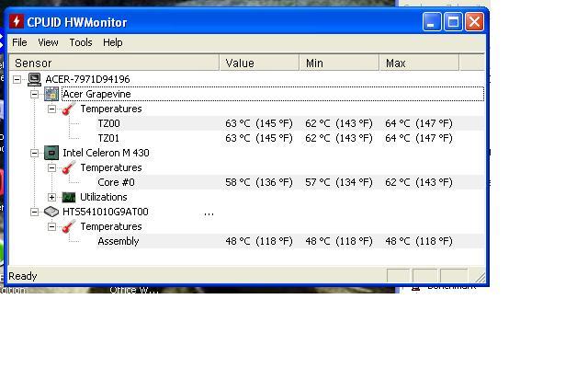
Task: Click Core #0 current value 58 °C
Action: pos(259,182)
